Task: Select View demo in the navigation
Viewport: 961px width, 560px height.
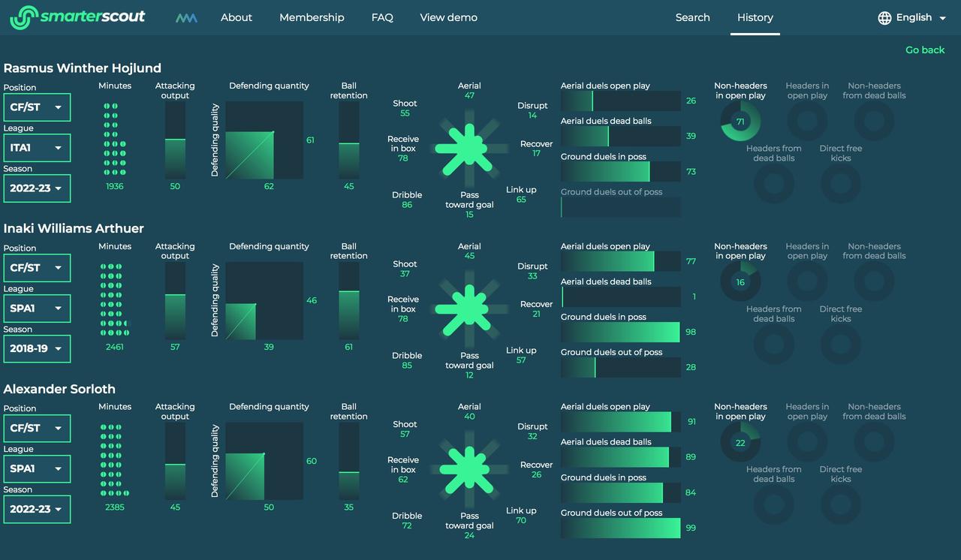Action: point(449,17)
